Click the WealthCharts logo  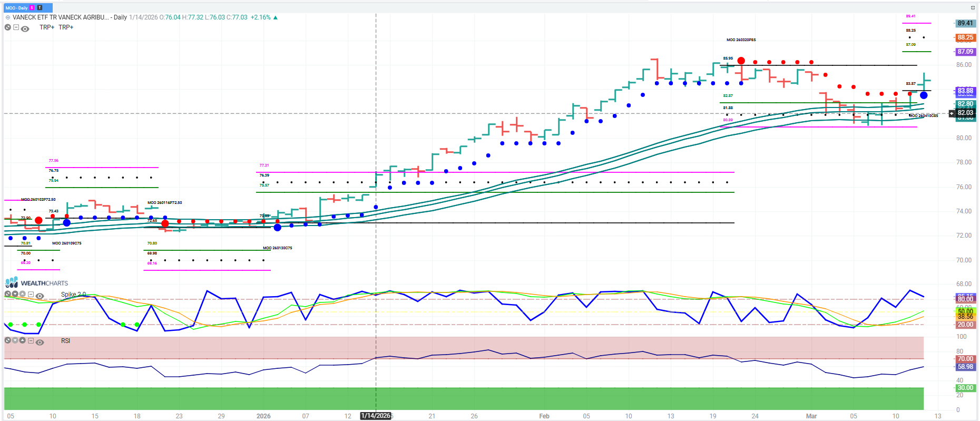point(36,283)
